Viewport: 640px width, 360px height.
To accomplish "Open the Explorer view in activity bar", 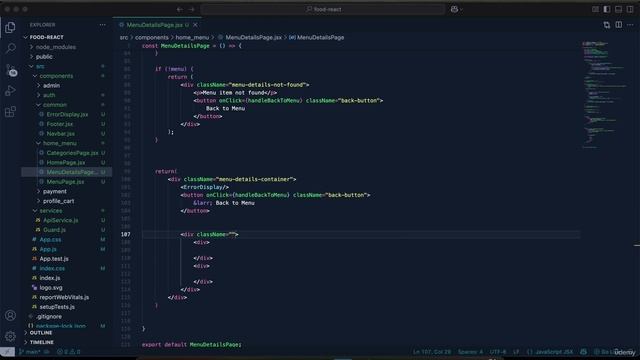I will (x=10, y=27).
